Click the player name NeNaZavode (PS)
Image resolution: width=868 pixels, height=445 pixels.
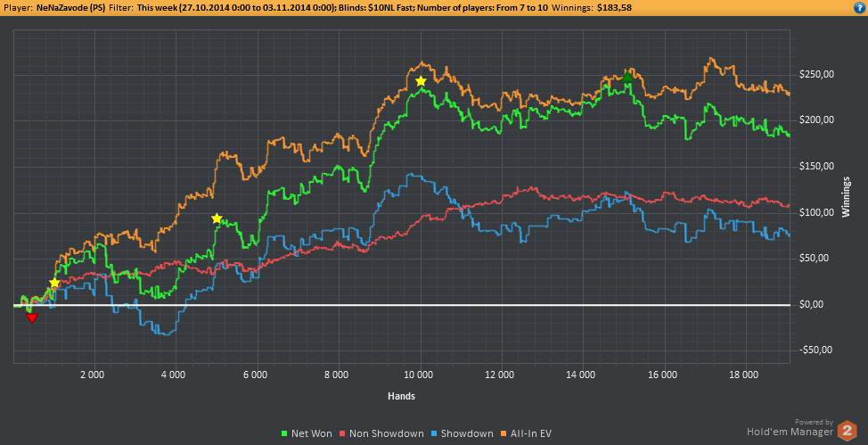[70, 8]
